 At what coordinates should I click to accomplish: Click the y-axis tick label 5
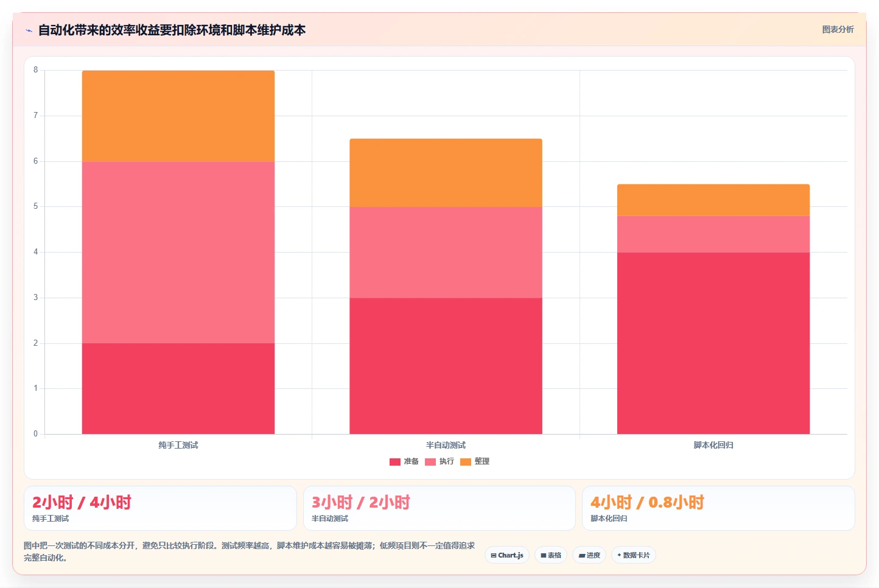click(35, 206)
